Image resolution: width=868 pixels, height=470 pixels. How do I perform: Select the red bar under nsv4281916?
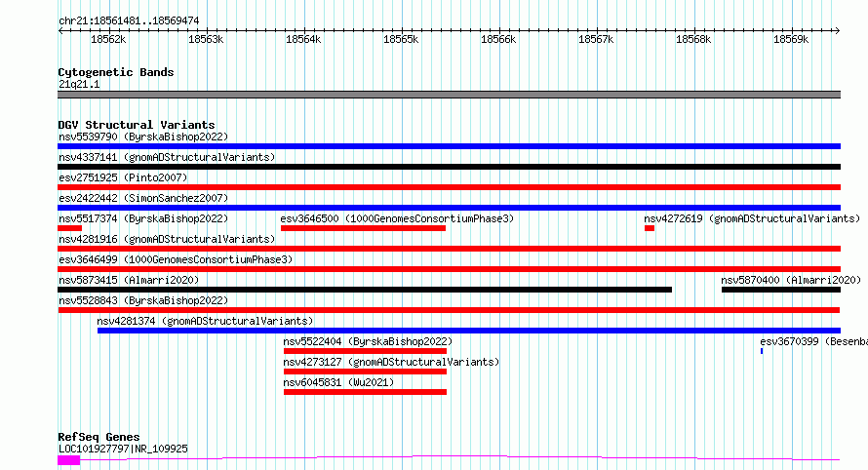click(x=449, y=249)
